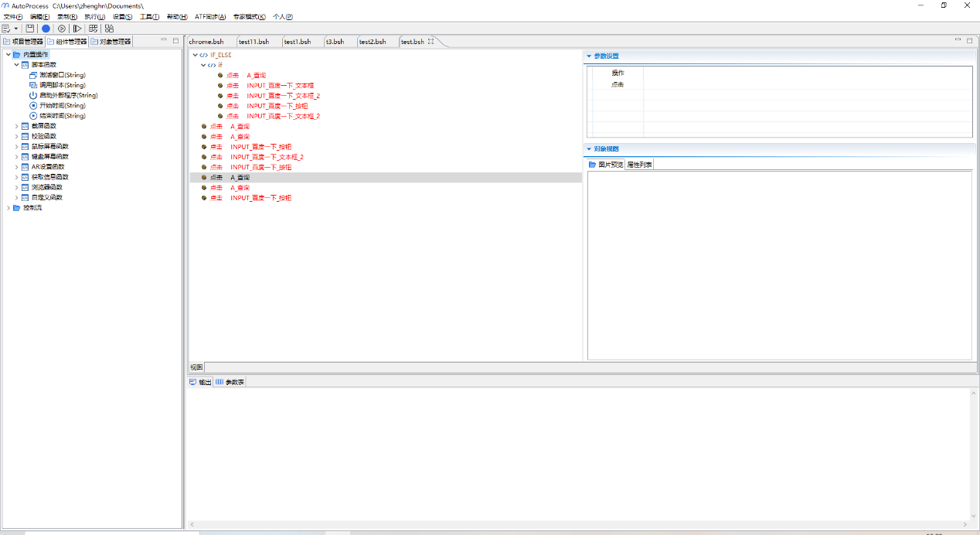
Task: Switch to the chrome.bsh tab
Action: tap(206, 42)
